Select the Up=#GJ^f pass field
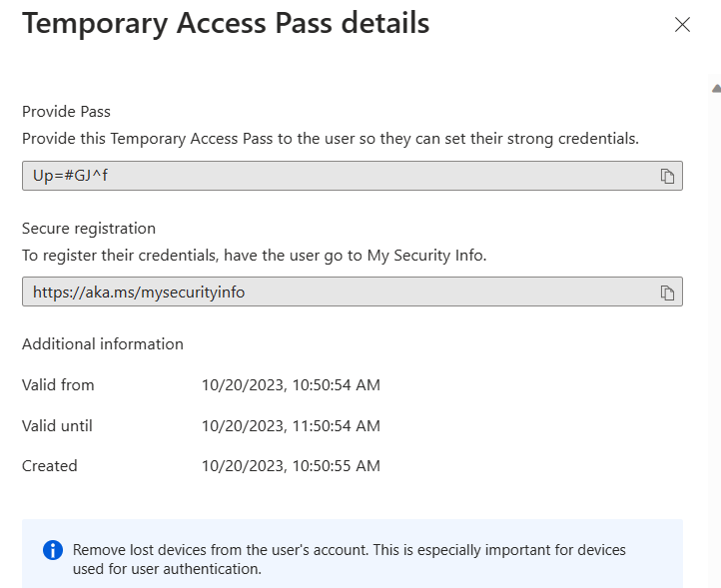 353,176
